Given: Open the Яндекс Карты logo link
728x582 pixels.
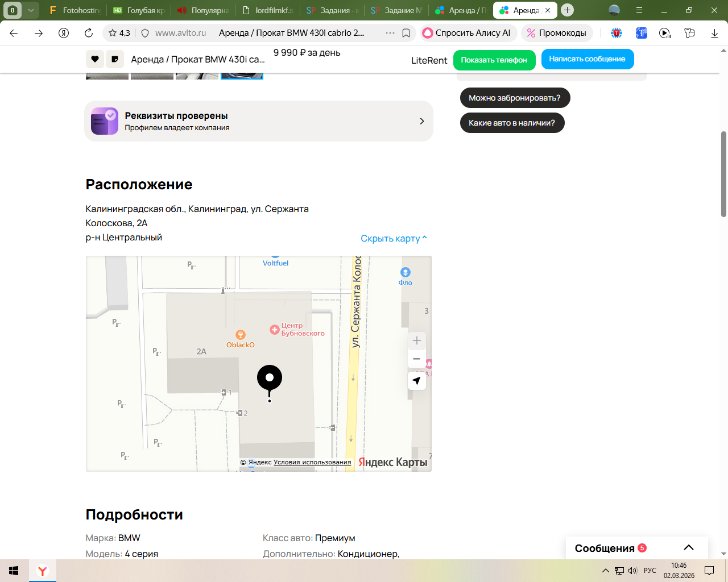Looking at the screenshot, I should [x=393, y=462].
